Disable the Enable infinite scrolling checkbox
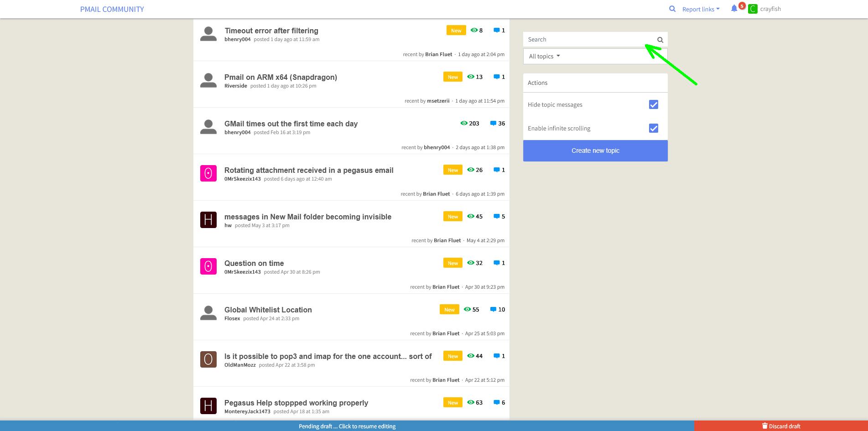The image size is (868, 431). [x=653, y=128]
